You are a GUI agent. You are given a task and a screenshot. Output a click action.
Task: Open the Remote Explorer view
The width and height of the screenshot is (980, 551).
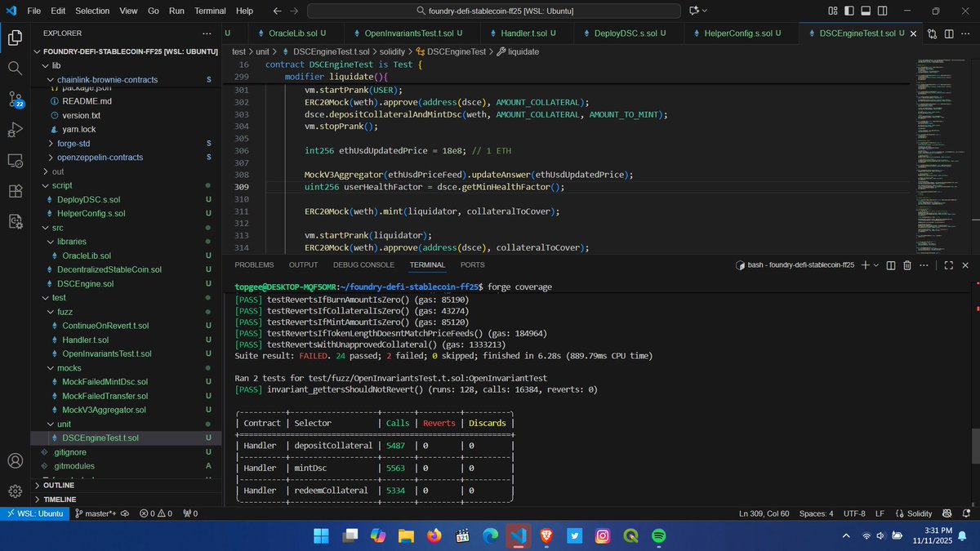(15, 161)
